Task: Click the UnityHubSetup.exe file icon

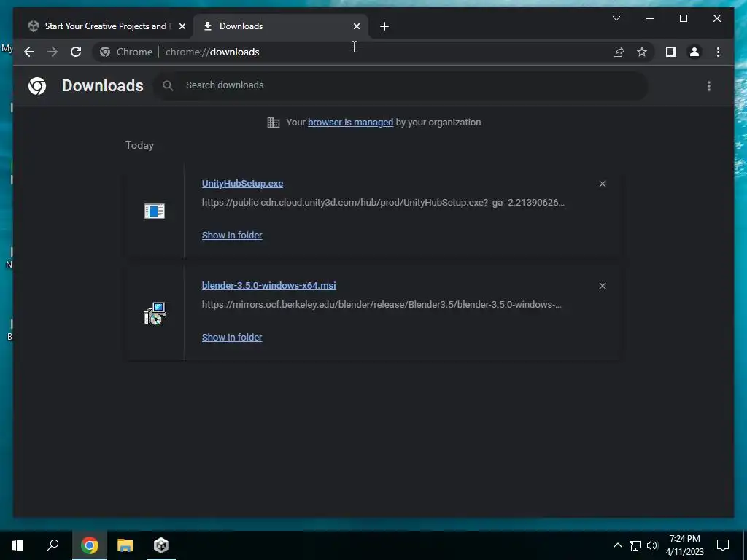Action: [155, 211]
